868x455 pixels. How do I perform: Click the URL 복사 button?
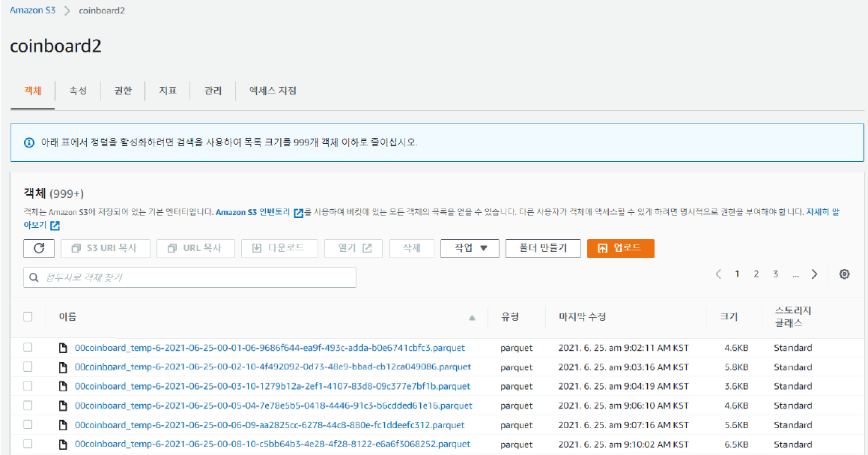pyautogui.click(x=196, y=248)
